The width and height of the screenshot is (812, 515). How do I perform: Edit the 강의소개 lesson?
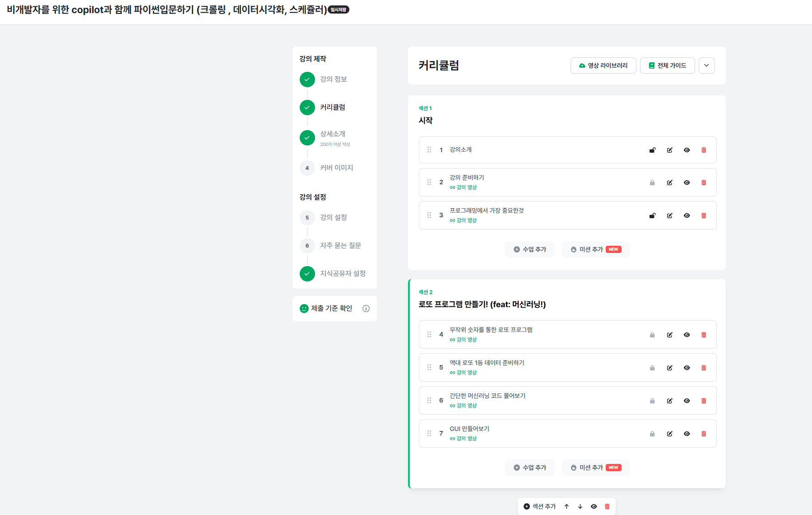[669, 150]
